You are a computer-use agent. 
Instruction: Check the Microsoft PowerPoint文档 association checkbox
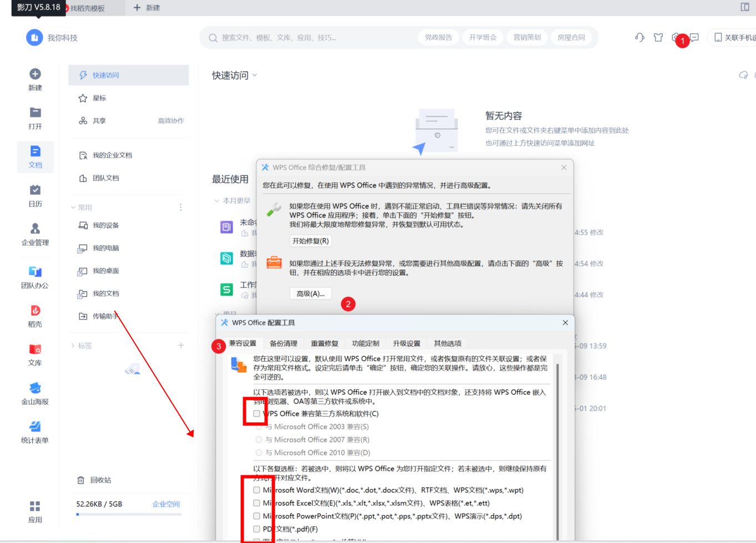256,516
